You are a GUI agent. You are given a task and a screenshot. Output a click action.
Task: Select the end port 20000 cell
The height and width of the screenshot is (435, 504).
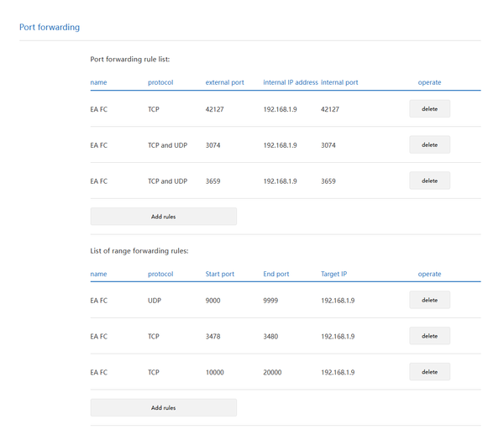(x=273, y=371)
